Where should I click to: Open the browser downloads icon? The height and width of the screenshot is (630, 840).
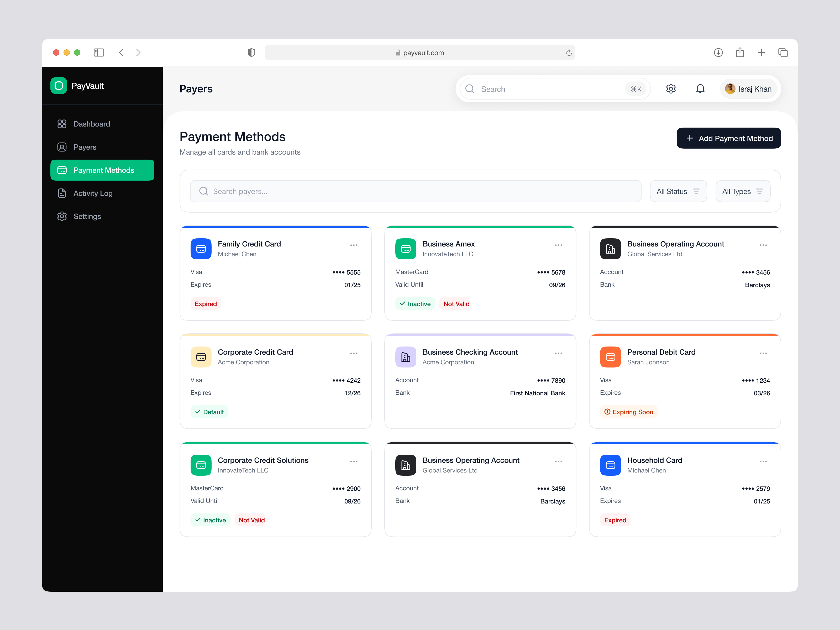pos(718,52)
